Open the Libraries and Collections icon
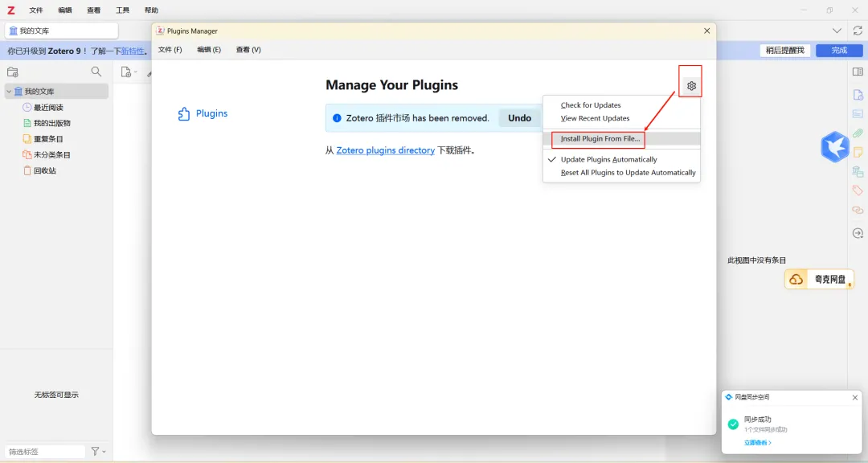Image resolution: width=868 pixels, height=463 pixels. coord(858,171)
